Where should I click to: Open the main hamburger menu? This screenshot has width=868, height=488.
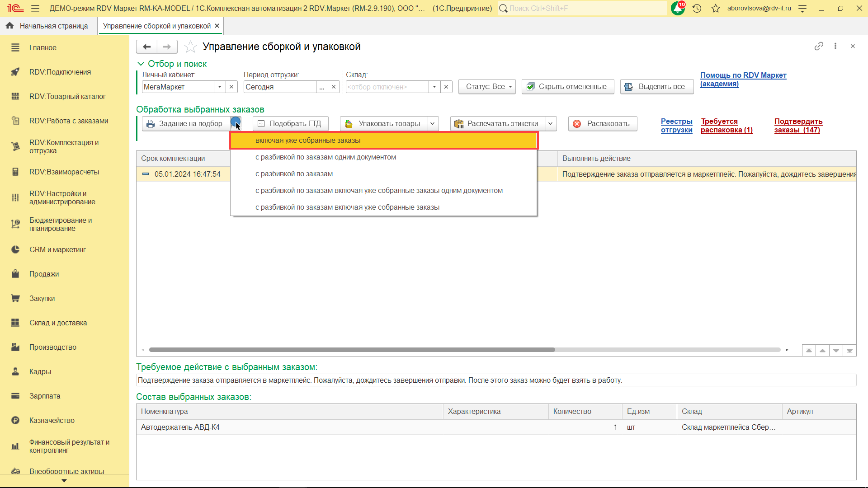pos(35,8)
